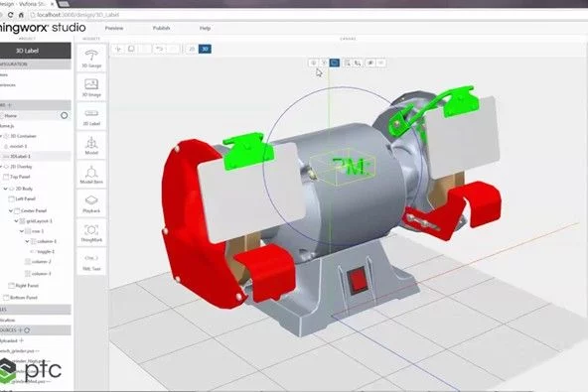Viewport: 588px width, 392px height.
Task: Activate the 3D view button
Action: click(x=205, y=49)
